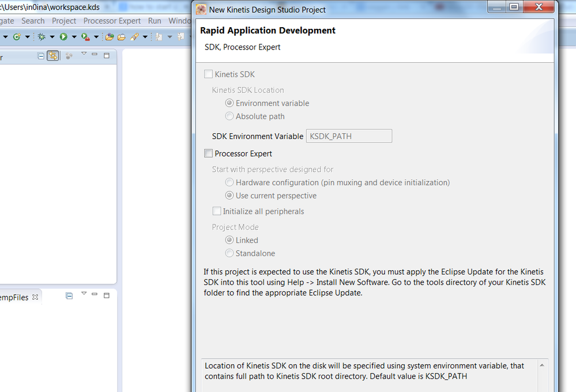This screenshot has width=576, height=392.
Task: Open the view menu of top explorer panel
Action: 84,54
